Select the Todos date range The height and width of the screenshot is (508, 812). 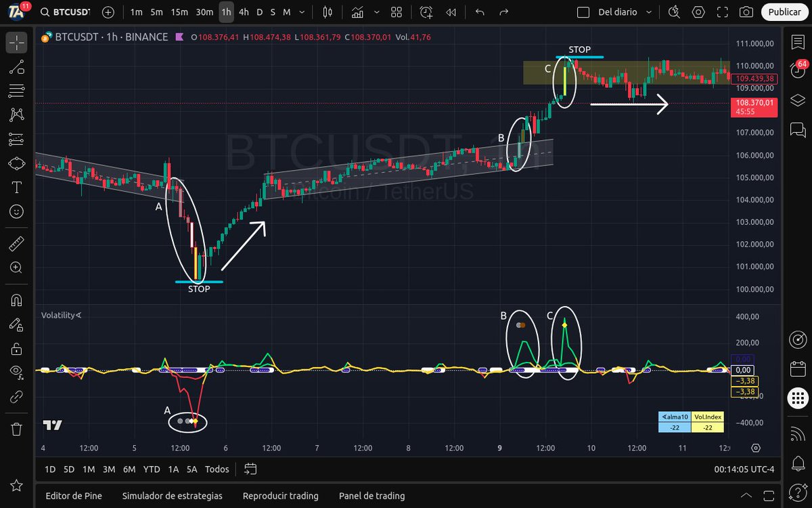coord(217,469)
